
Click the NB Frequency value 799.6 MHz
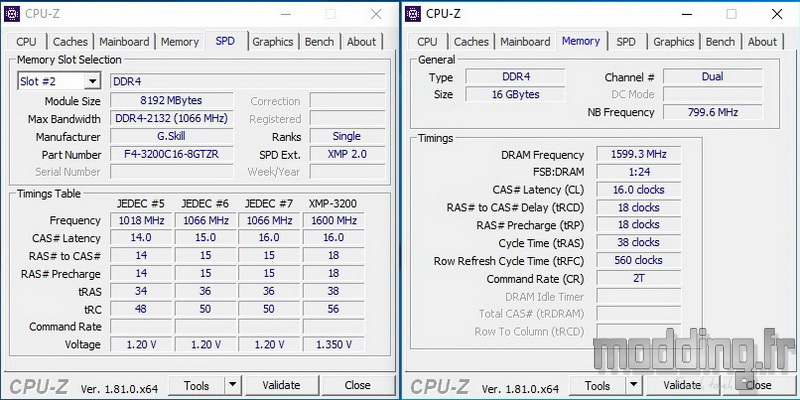[x=712, y=112]
